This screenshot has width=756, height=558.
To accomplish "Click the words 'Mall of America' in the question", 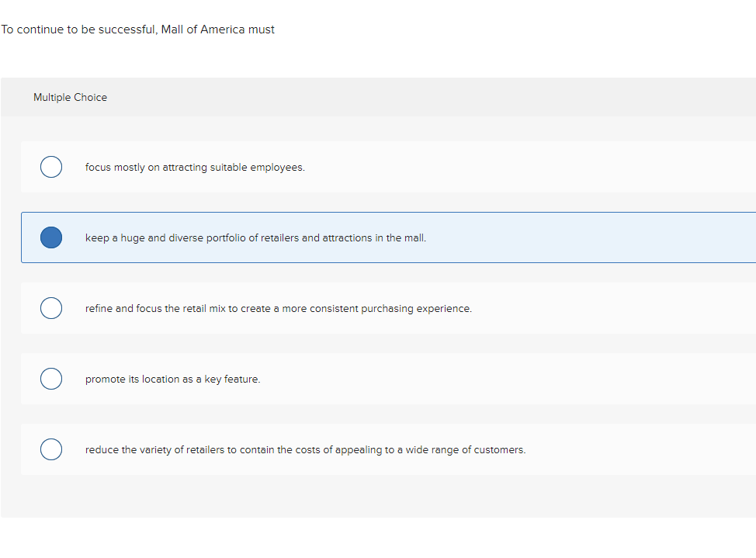I will pyautogui.click(x=202, y=29).
